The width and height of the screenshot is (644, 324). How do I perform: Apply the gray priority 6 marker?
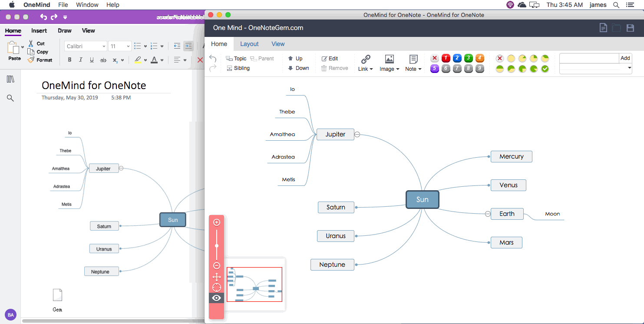446,69
